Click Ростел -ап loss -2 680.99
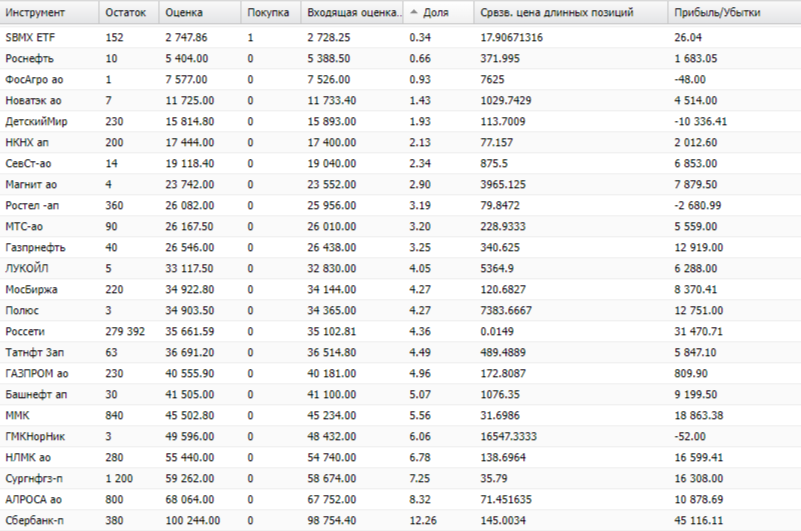 point(697,205)
